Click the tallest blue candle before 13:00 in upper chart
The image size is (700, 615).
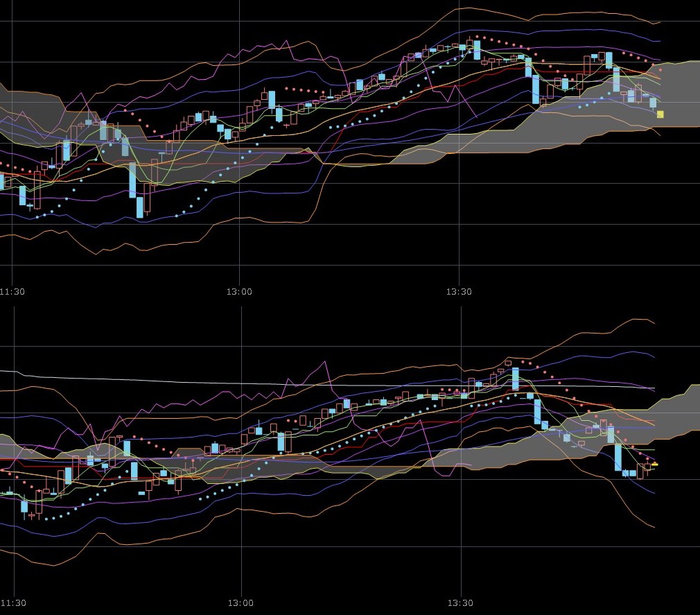[132, 180]
